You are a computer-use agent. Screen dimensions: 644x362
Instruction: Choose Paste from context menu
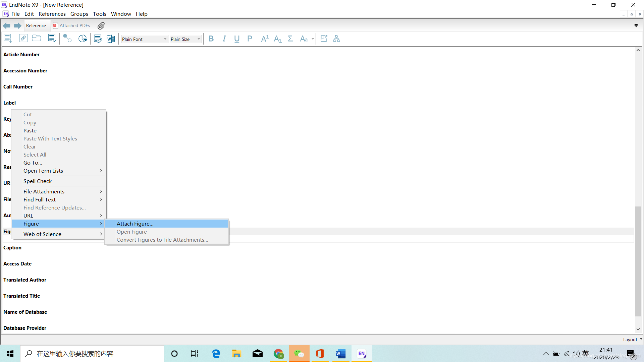[x=59, y=130]
